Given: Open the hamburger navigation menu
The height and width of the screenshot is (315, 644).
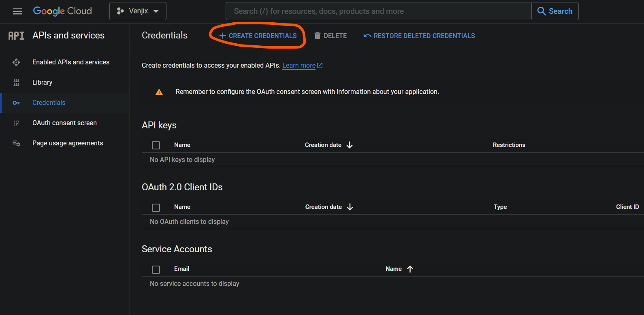Looking at the screenshot, I should click(x=17, y=11).
